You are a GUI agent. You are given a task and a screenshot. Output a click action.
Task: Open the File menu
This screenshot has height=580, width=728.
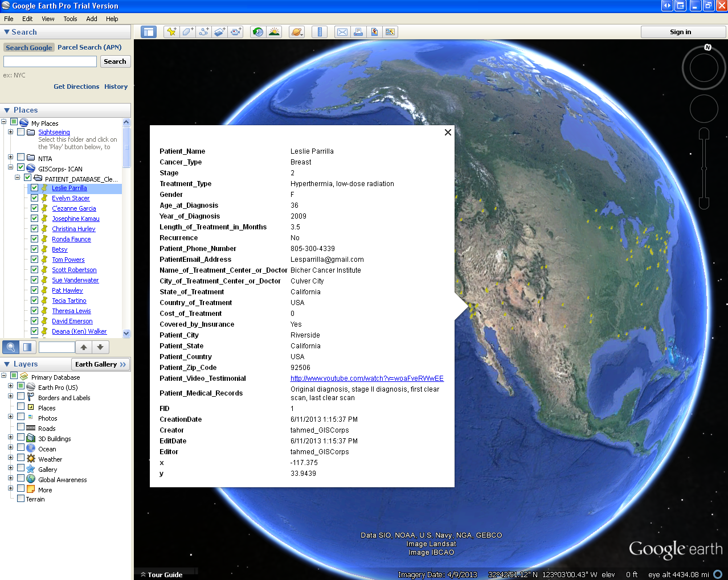9,19
